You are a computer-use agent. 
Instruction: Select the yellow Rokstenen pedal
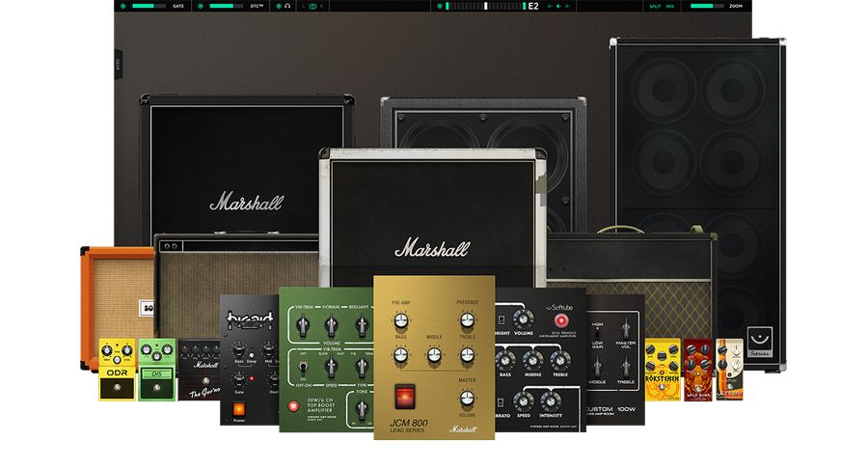click(662, 370)
